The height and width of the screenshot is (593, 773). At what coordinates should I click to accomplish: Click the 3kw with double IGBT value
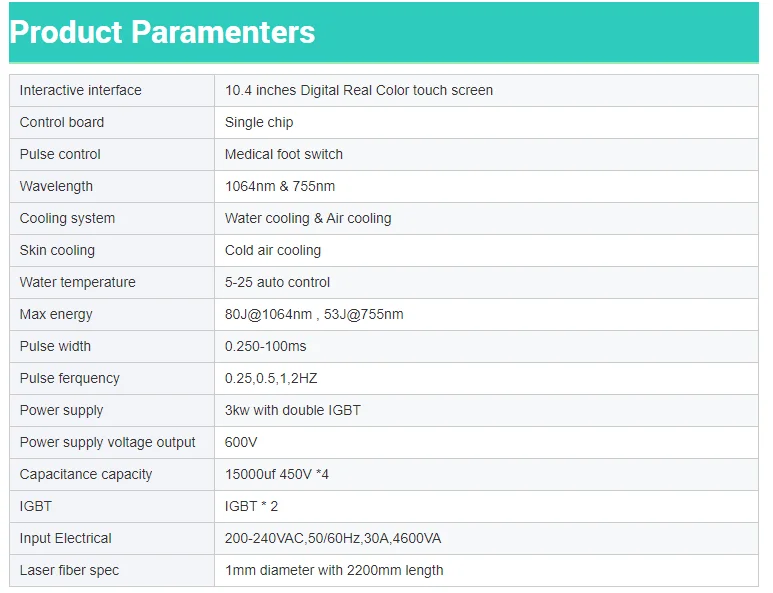click(292, 410)
